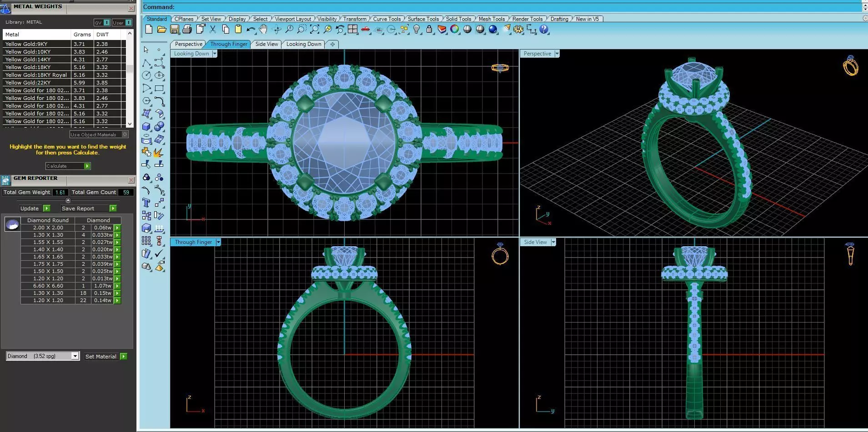The image size is (868, 432).
Task: Toggle the GV library switch
Action: [x=102, y=22]
